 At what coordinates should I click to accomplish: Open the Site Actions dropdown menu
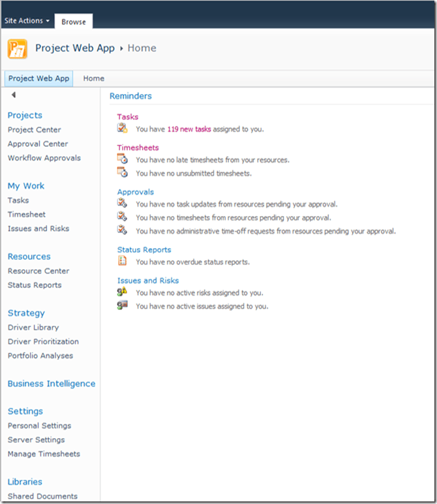point(27,21)
